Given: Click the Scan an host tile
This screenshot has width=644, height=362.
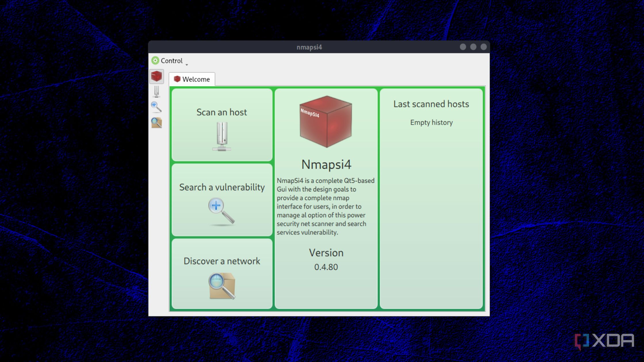Looking at the screenshot, I should click(222, 124).
